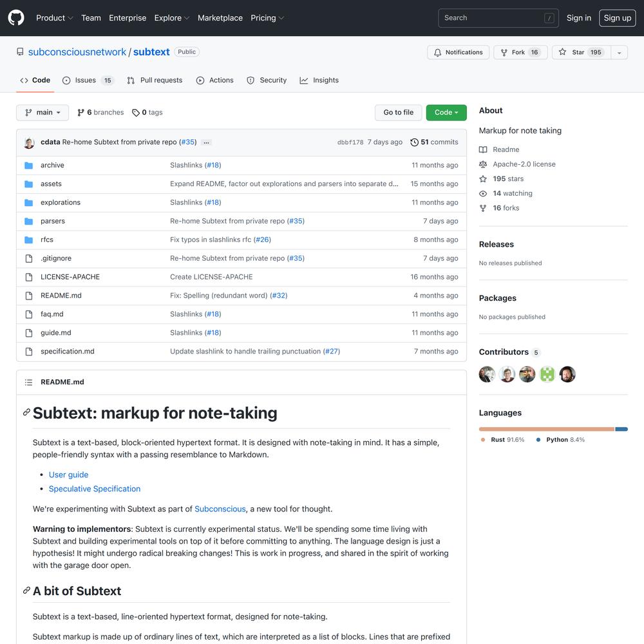644x644 pixels.
Task: Open the subconsciousnetwork owner link
Action: point(77,52)
